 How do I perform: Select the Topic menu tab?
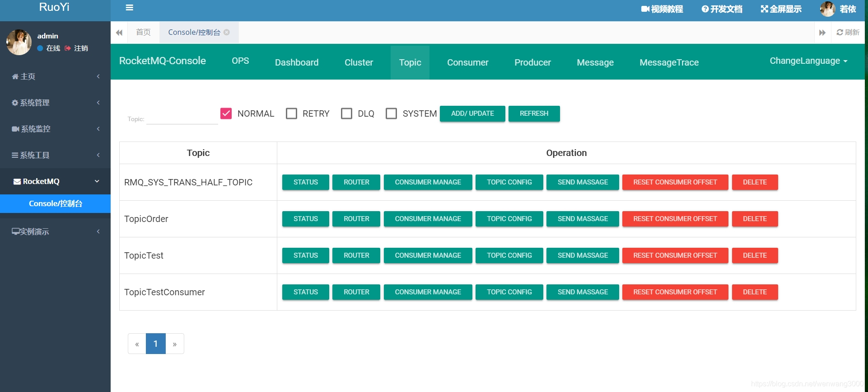pos(410,62)
